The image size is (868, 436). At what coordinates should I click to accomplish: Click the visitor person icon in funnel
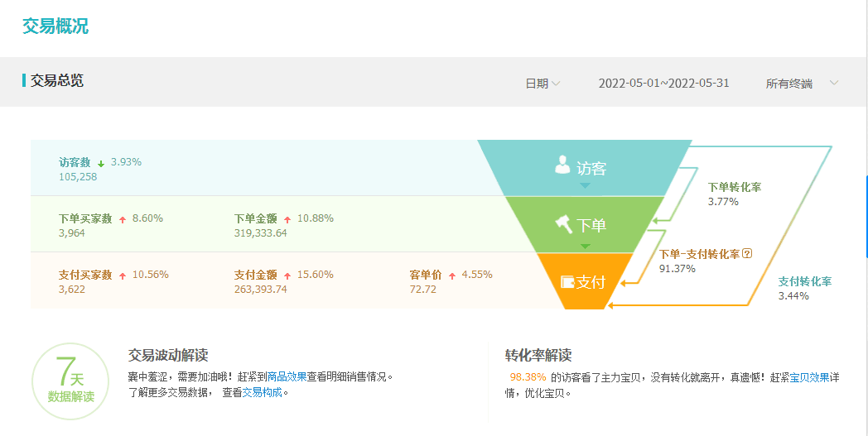coord(562,165)
